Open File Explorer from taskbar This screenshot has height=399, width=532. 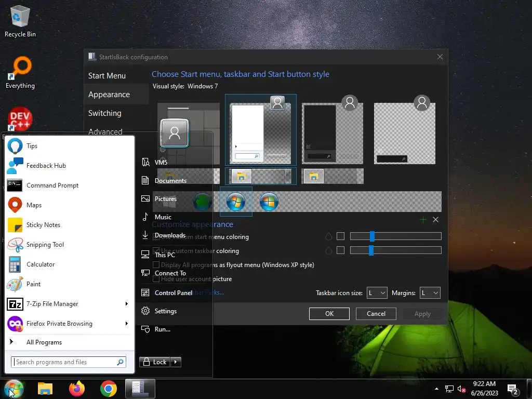(x=45, y=389)
